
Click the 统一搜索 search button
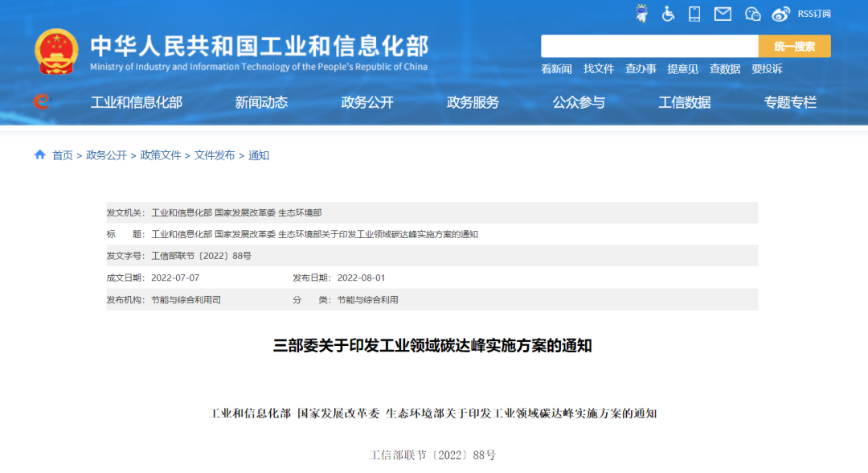click(794, 46)
